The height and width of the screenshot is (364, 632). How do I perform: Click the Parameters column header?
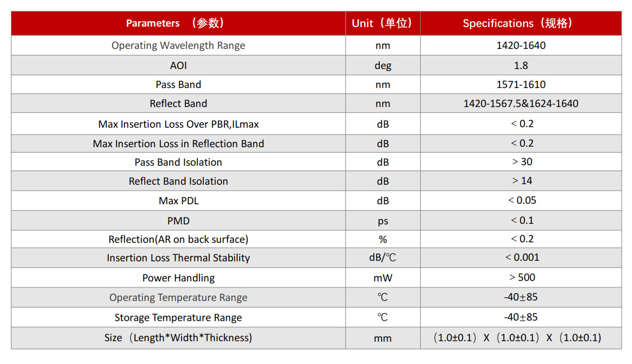178,23
